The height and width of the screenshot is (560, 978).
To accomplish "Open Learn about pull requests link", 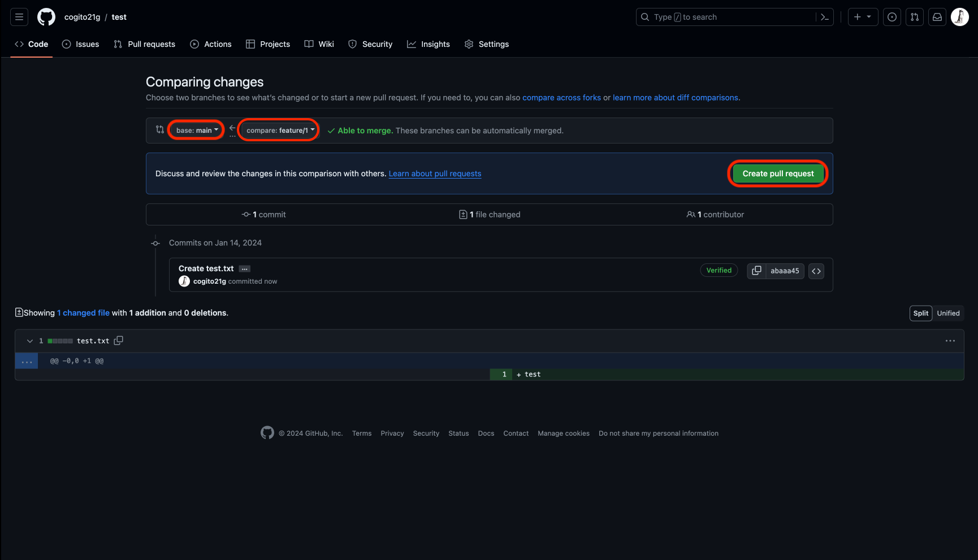I will click(x=435, y=173).
